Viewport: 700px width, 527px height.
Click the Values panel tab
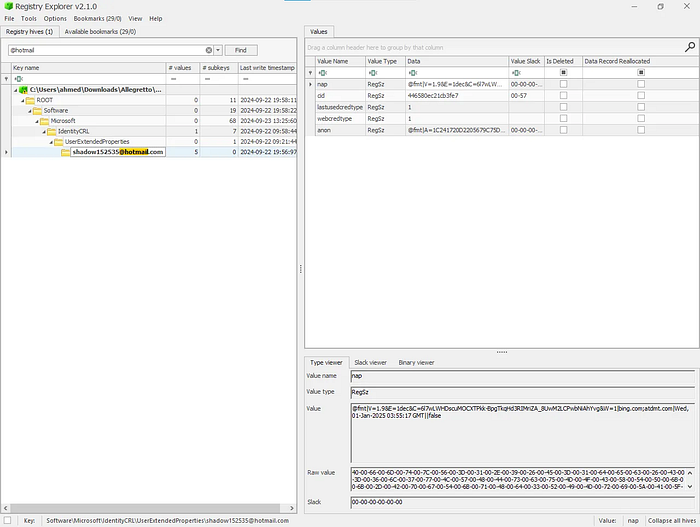click(x=319, y=32)
